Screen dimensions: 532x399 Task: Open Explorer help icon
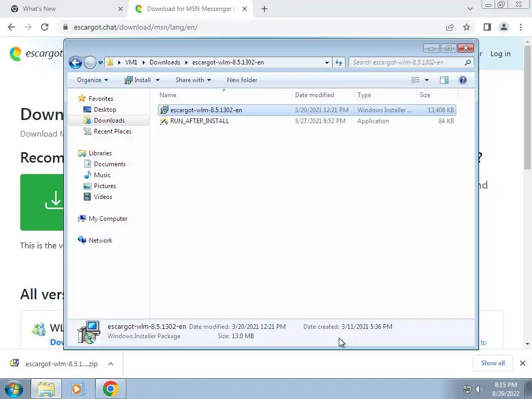(x=462, y=80)
